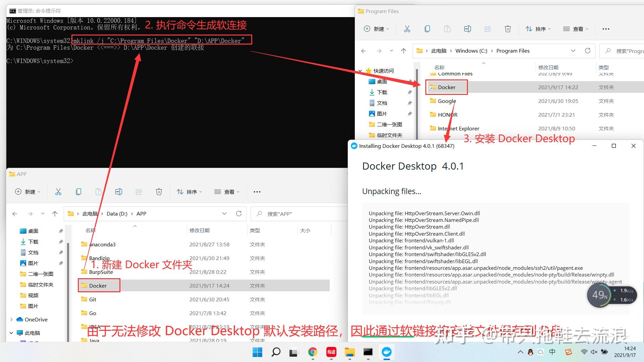The image size is (644, 362).
Task: Click Data (D:) in APP breadcrumb path
Action: pos(117,214)
